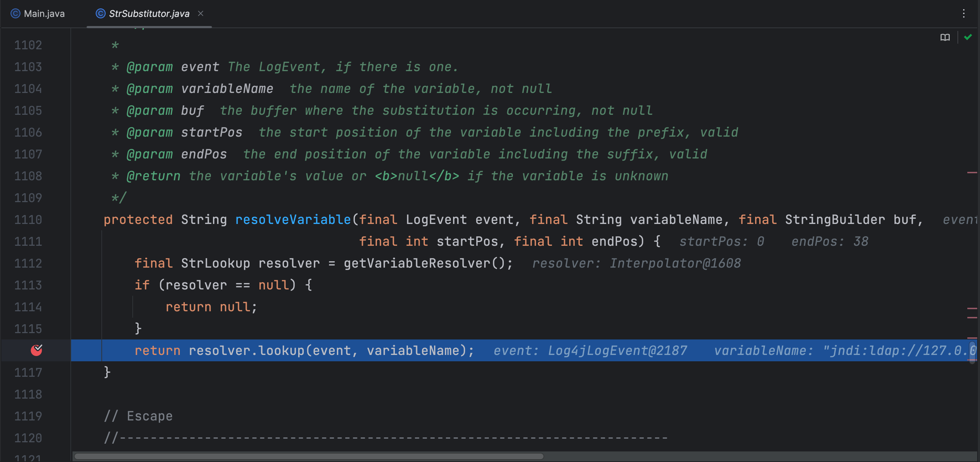The width and height of the screenshot is (980, 462).
Task: Click the 'return null;' statement
Action: coord(212,307)
